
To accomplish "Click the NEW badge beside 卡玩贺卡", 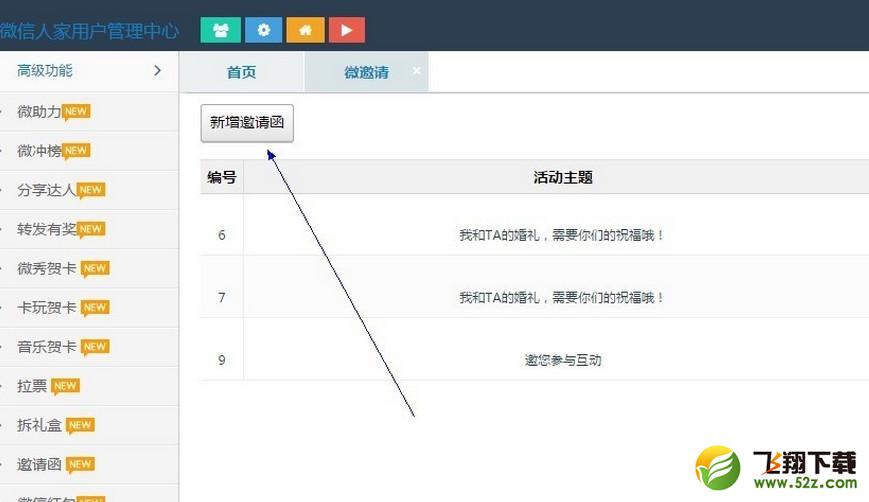I will pos(95,308).
